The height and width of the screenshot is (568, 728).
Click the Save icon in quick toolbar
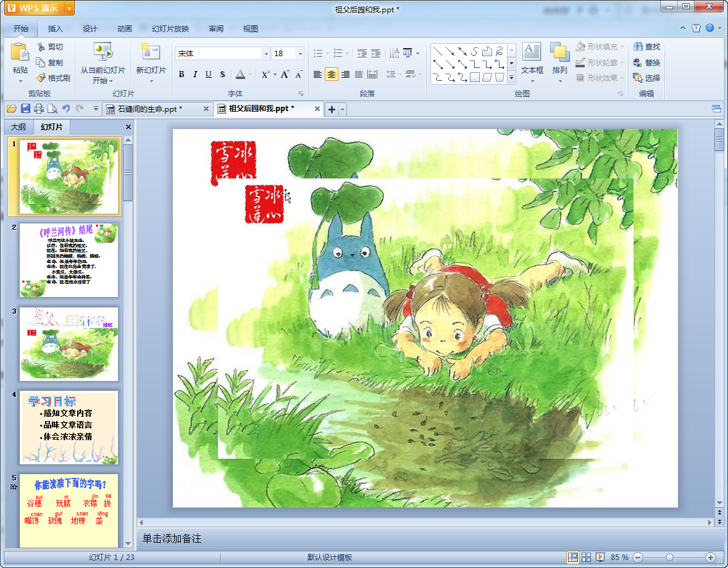click(x=25, y=109)
